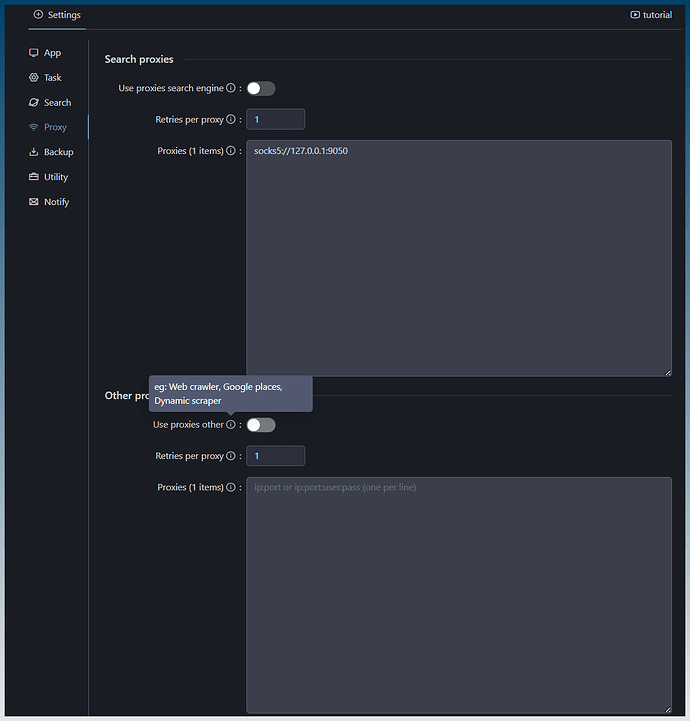Viewport: 690px width, 721px height.
Task: Click the Use proxies search engine label
Action: click(x=171, y=88)
